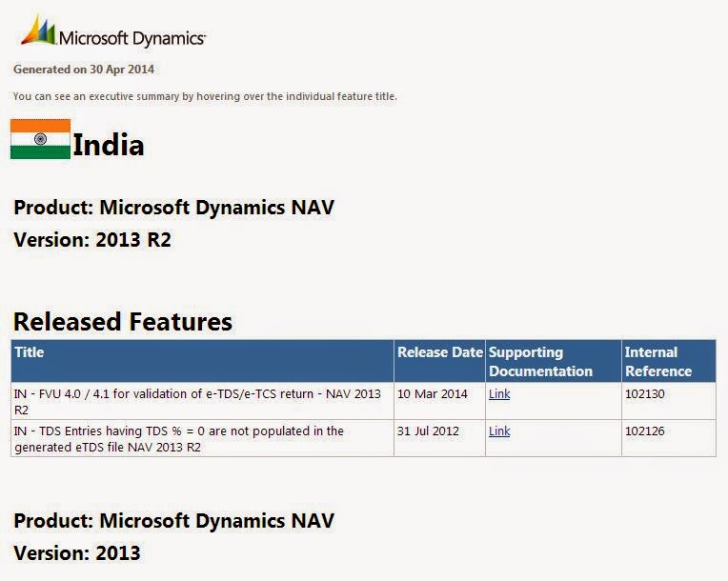Open the Link for TDS Entries feature
Screen dimensions: 728x581
[x=499, y=431]
